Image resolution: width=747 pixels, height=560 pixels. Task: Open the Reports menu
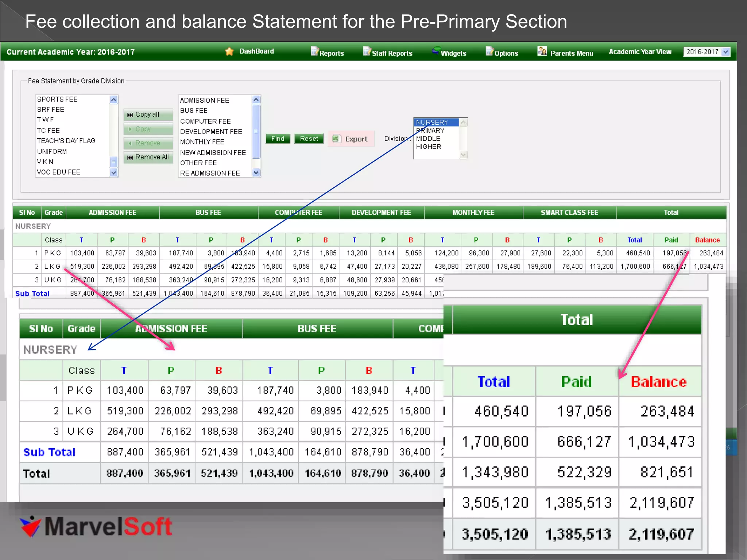332,53
